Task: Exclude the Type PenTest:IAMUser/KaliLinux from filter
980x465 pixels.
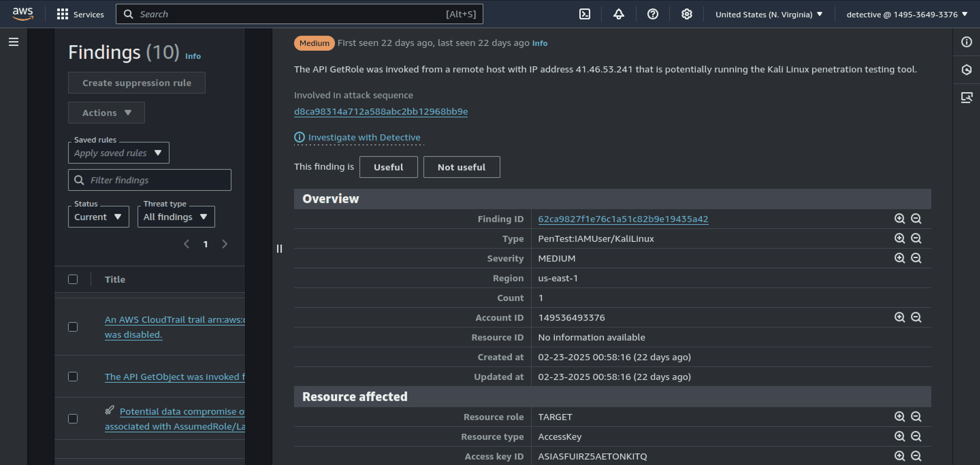Action: pyautogui.click(x=916, y=238)
